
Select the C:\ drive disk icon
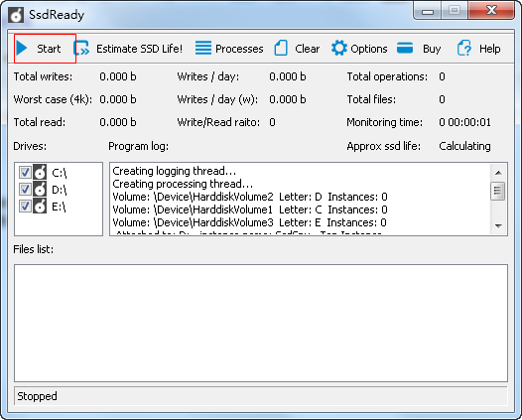tap(40, 172)
